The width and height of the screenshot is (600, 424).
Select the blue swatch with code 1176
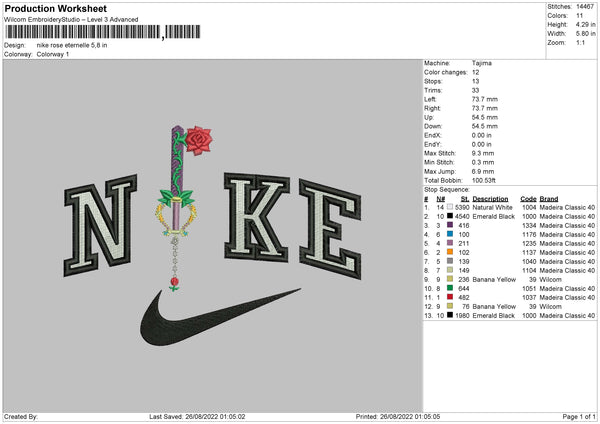[x=450, y=234]
